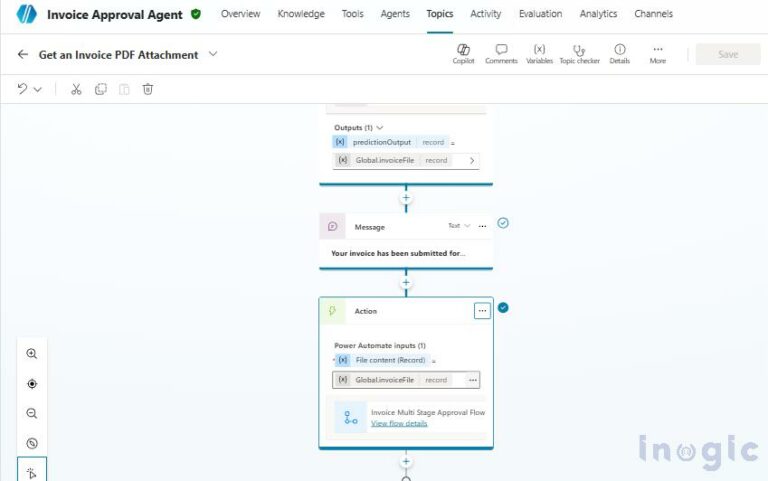This screenshot has width=768, height=481.
Task: Click the checkmark status next to Message node
Action: coord(503,223)
